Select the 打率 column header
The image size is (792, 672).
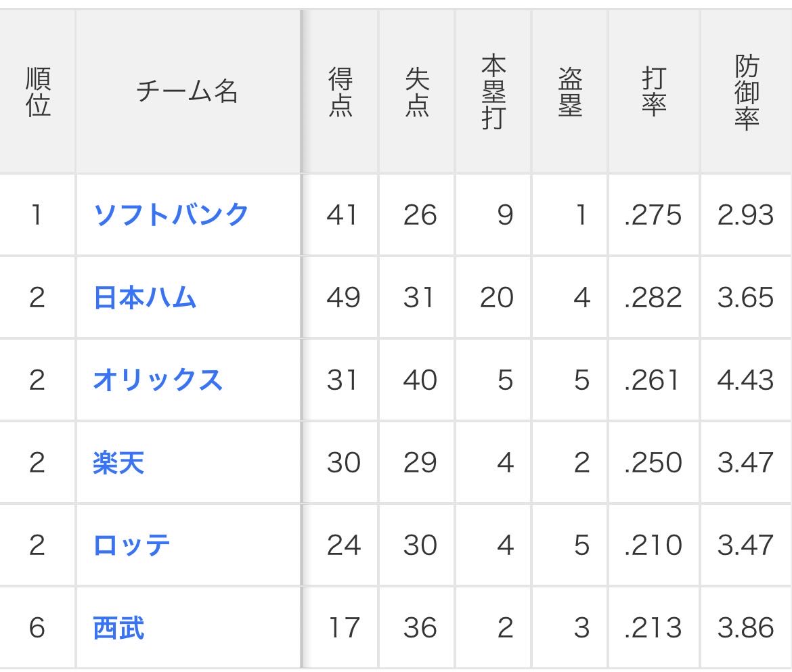pyautogui.click(x=654, y=92)
